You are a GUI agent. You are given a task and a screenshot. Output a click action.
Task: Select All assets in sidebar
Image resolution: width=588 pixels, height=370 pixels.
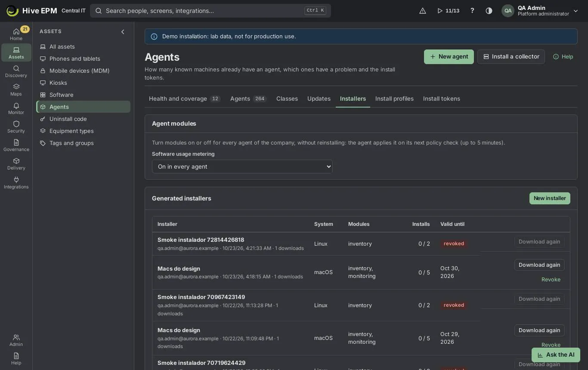tap(84, 46)
